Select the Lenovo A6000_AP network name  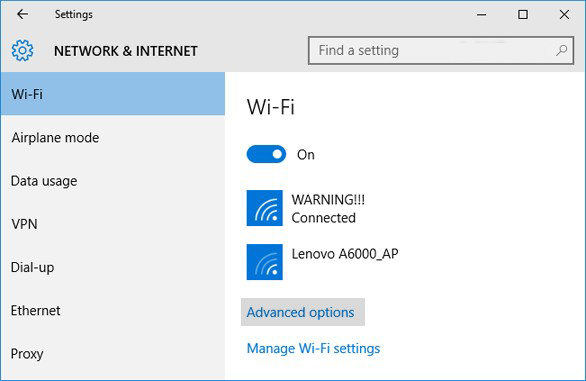coord(345,254)
